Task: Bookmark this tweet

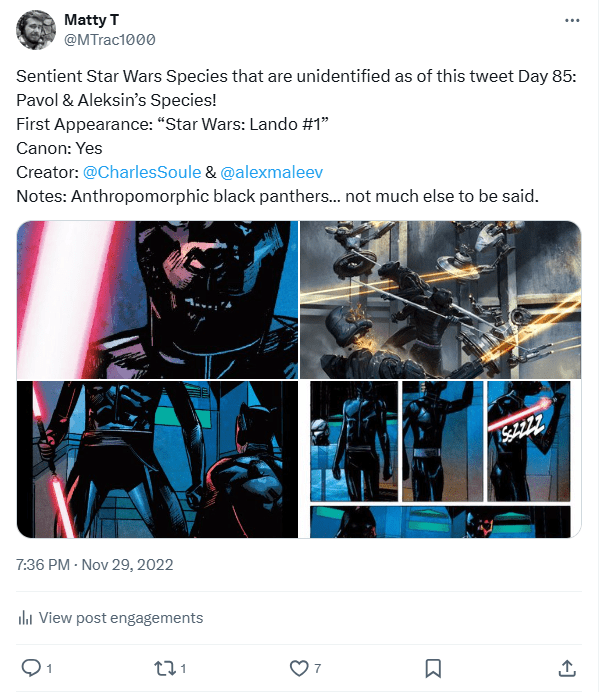Action: coord(433,667)
